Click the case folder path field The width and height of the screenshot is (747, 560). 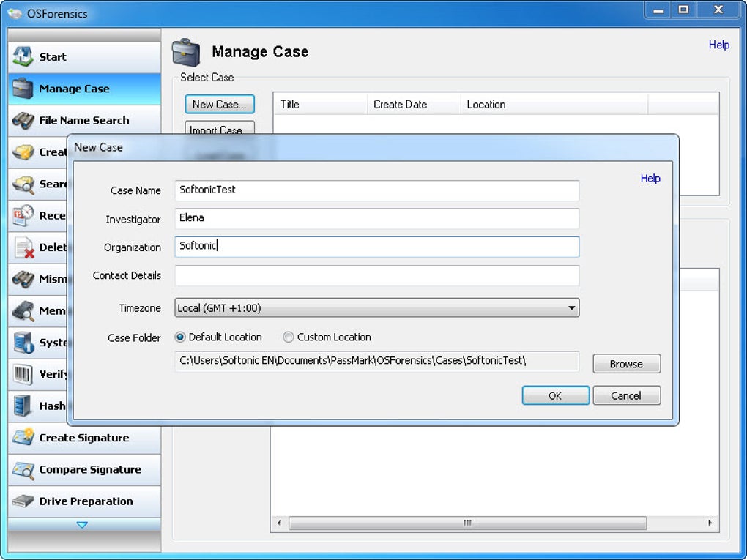377,361
